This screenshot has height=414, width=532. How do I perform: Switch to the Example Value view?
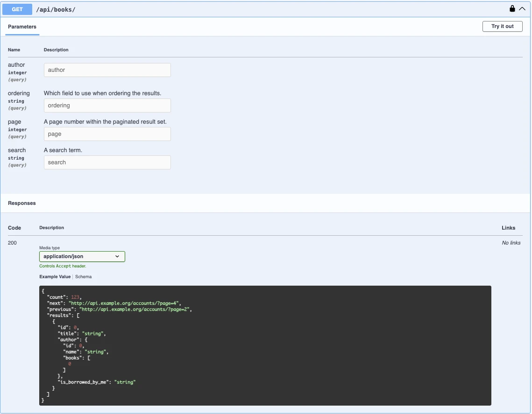[x=55, y=277]
